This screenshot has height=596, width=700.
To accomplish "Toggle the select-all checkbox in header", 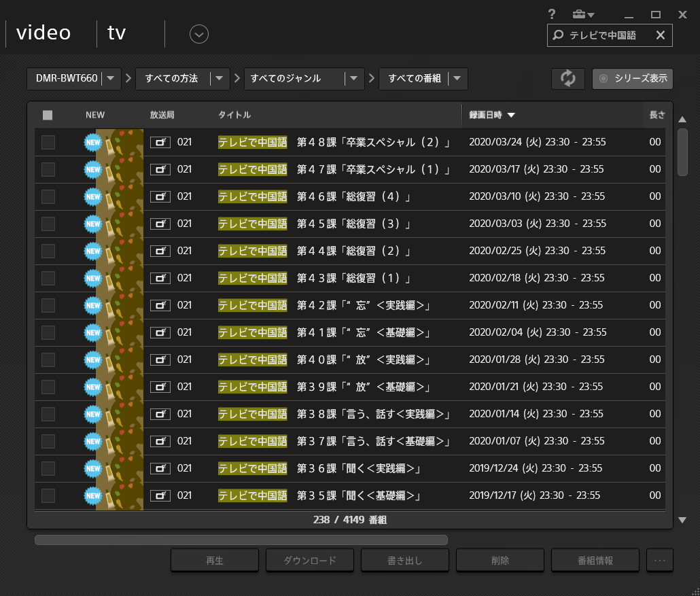I will tap(48, 115).
